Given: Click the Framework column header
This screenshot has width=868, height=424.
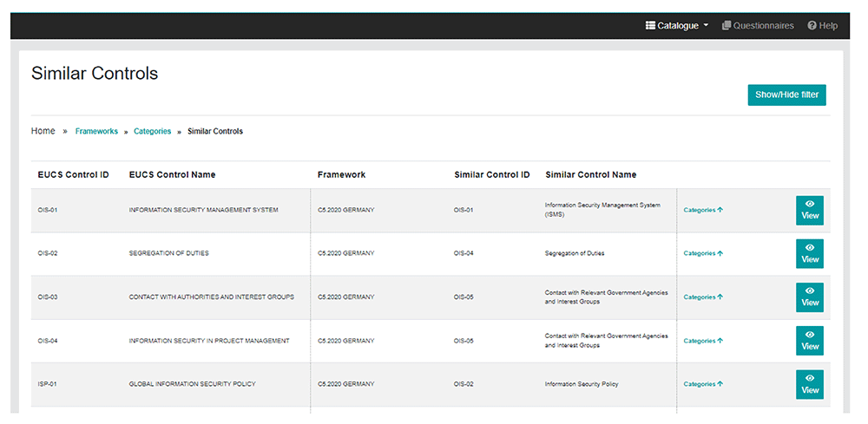Looking at the screenshot, I should click(341, 174).
